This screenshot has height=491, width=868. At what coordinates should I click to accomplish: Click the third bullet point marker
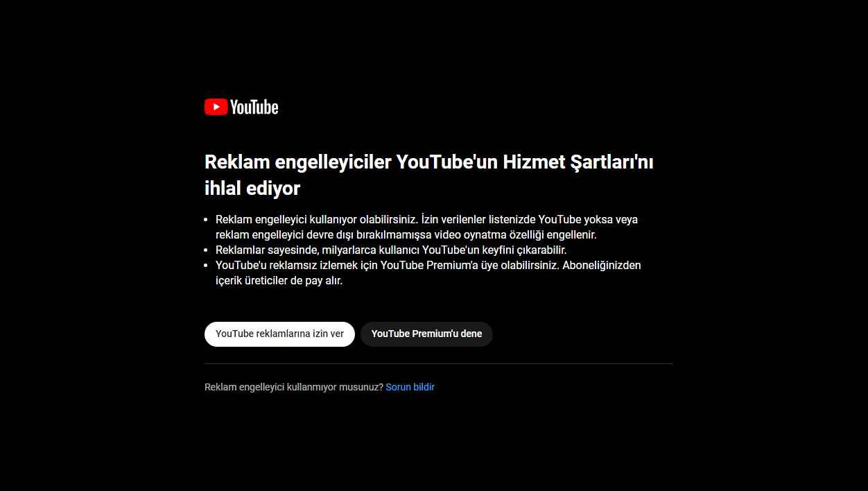(206, 266)
